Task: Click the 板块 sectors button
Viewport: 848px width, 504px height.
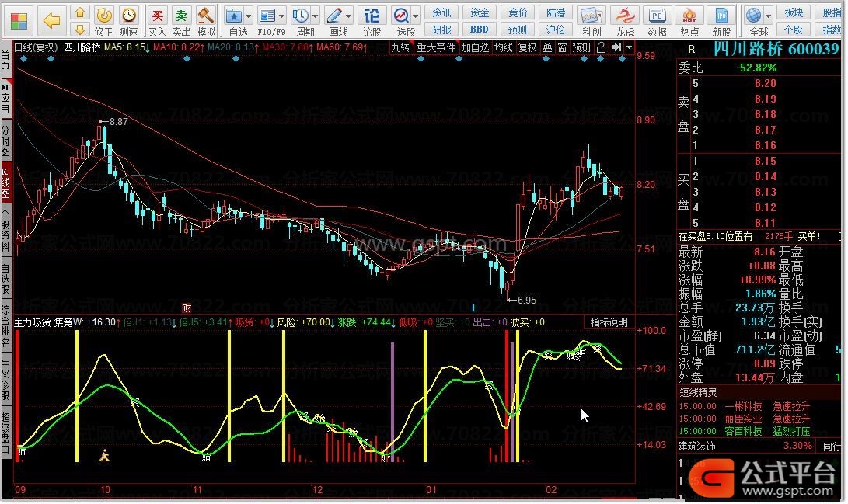Action: point(794,12)
